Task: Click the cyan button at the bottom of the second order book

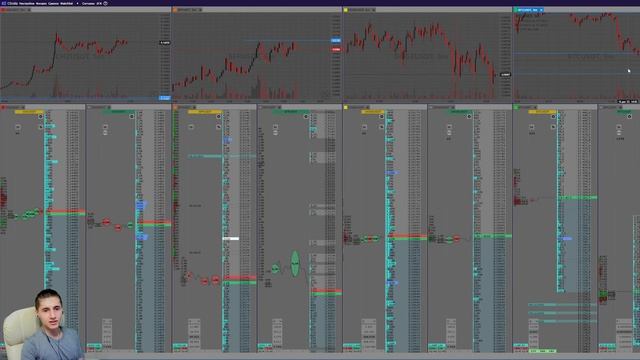Action: 94,346
